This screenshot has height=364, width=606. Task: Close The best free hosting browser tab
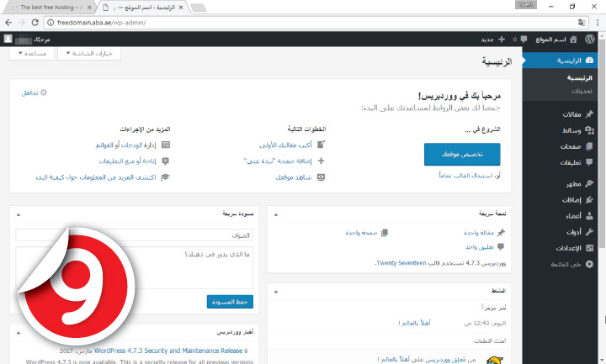pos(89,8)
